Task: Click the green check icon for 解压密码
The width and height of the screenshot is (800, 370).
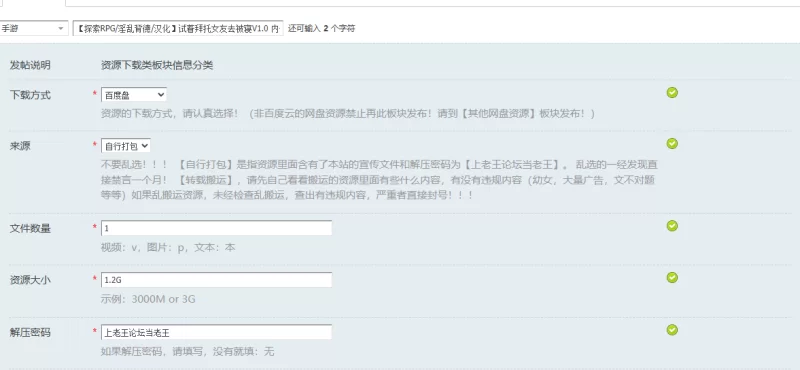Action: click(x=672, y=330)
